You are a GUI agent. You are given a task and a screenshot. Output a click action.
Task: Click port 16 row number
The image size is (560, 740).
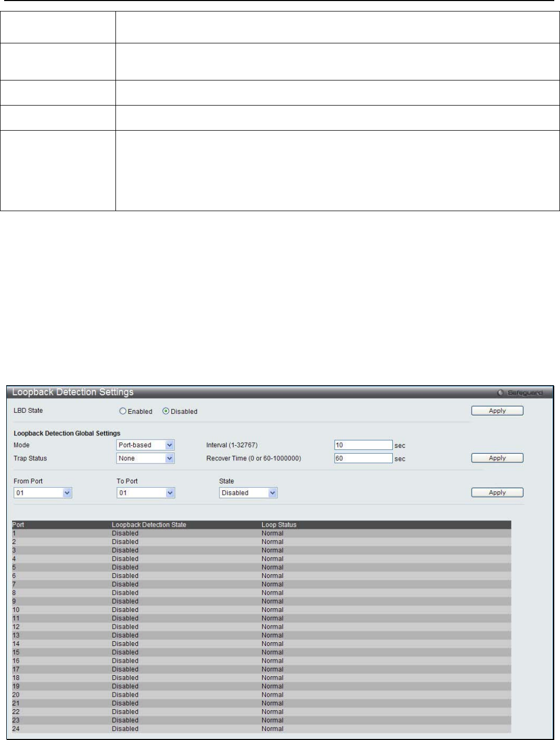16,661
